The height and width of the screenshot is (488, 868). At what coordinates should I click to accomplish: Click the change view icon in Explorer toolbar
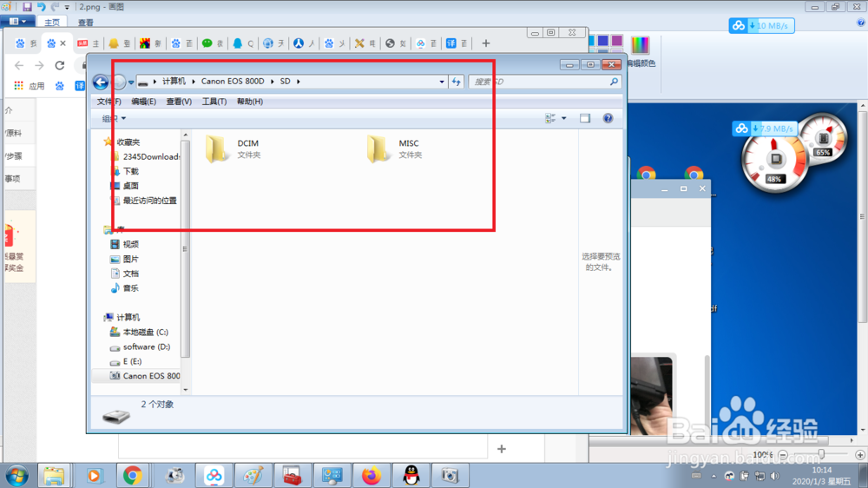(550, 118)
